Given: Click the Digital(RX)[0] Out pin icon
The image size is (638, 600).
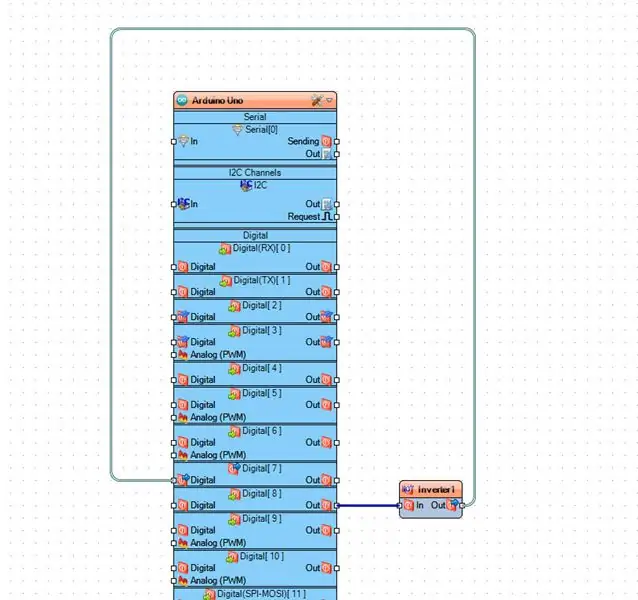Looking at the screenshot, I should (x=327, y=267).
